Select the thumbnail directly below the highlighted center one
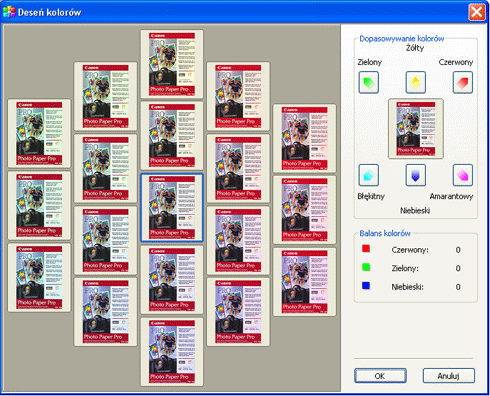Viewport: 490px width, 396px height. pyautogui.click(x=172, y=280)
